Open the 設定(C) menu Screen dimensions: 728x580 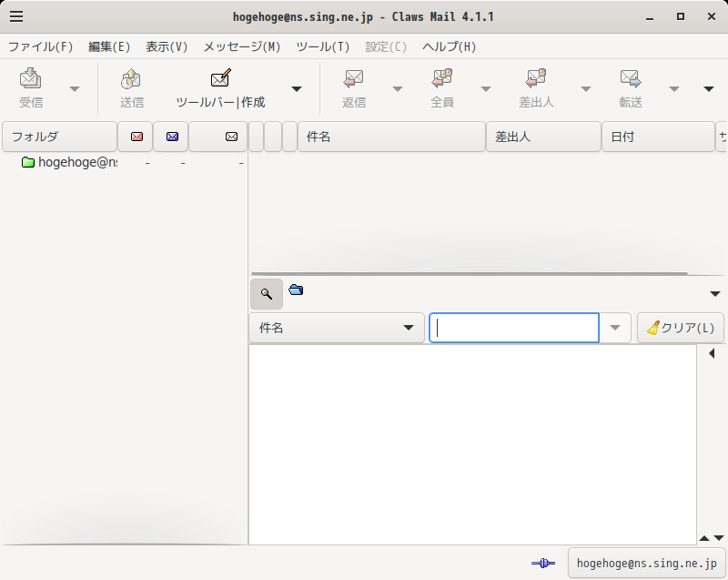[386, 47]
